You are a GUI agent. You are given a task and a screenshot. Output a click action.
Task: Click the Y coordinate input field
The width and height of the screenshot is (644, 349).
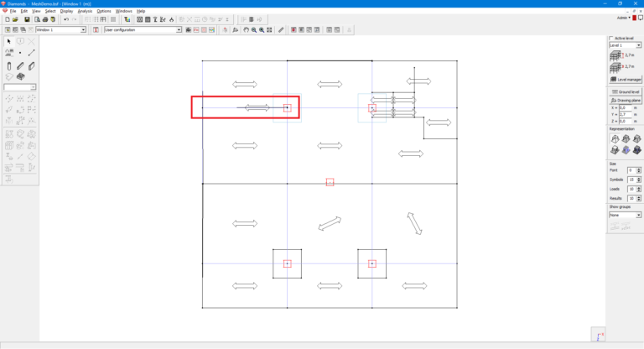tap(625, 115)
